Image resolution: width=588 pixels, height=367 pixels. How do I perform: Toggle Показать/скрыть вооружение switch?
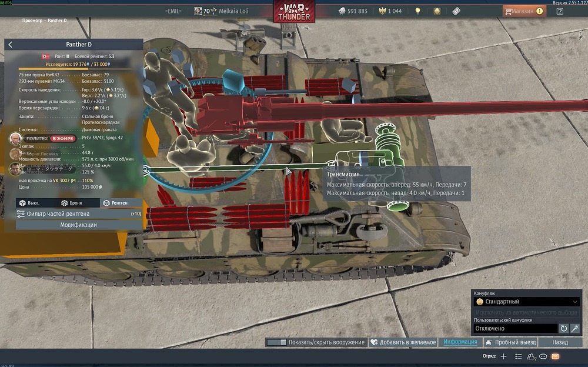[x=277, y=342]
